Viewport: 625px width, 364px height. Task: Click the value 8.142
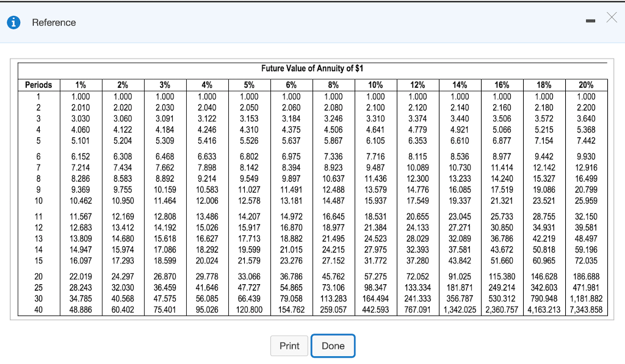point(249,168)
